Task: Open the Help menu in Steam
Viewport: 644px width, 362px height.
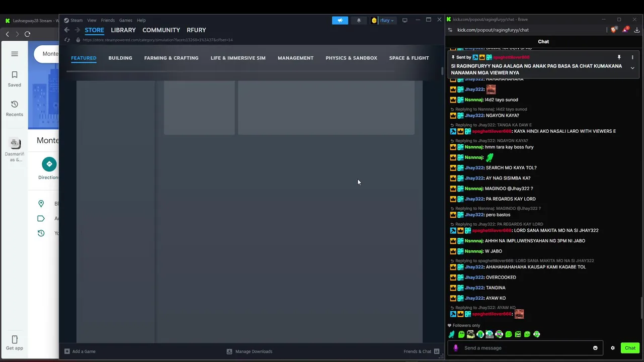Action: coord(141,20)
